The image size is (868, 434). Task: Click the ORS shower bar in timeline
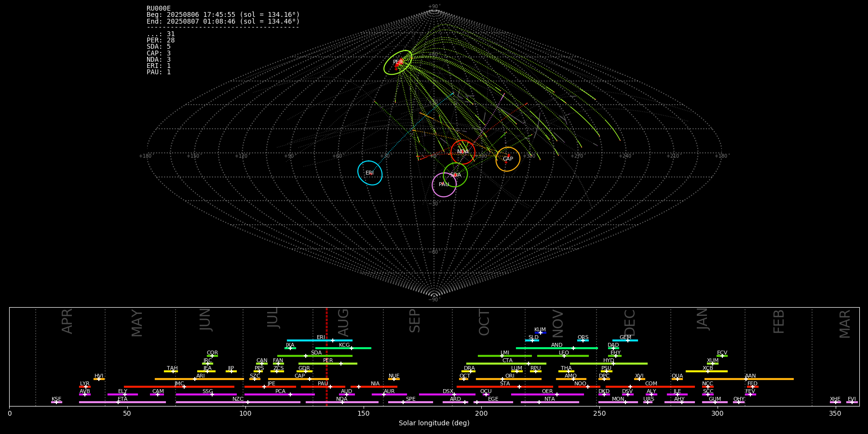pyautogui.click(x=583, y=340)
